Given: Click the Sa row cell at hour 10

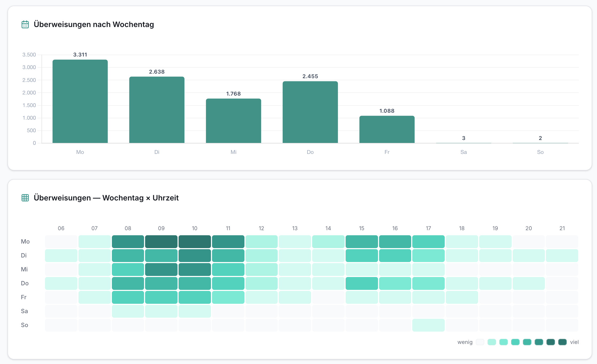Looking at the screenshot, I should coord(195,311).
